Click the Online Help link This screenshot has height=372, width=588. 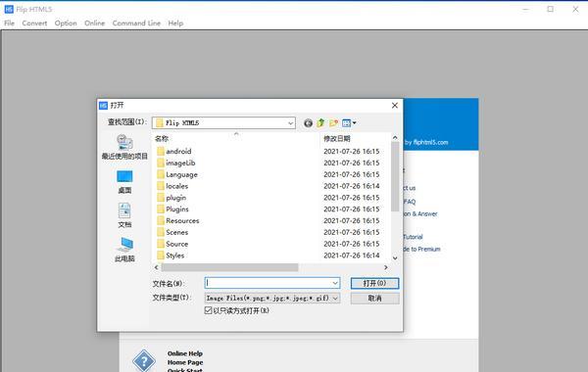185,353
